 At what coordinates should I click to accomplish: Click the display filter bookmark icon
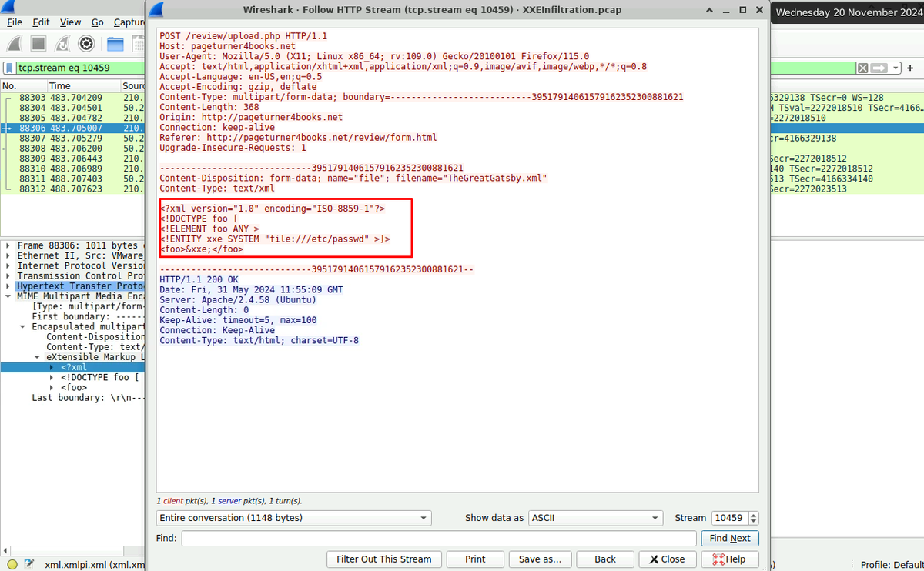click(10, 68)
